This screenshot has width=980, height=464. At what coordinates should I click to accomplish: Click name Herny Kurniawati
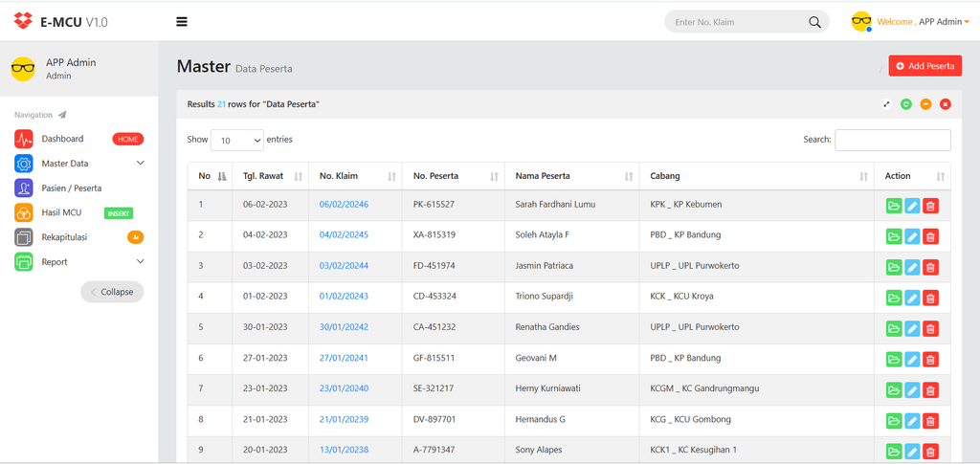(548, 388)
